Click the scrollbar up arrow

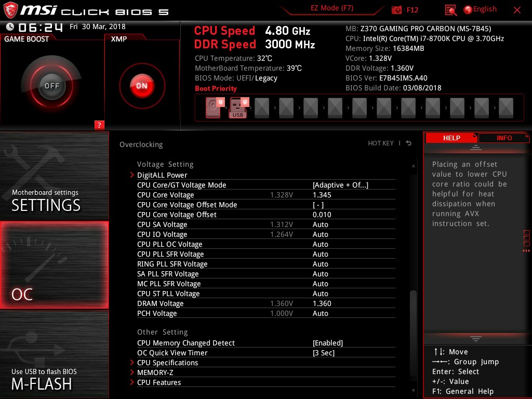click(x=413, y=166)
